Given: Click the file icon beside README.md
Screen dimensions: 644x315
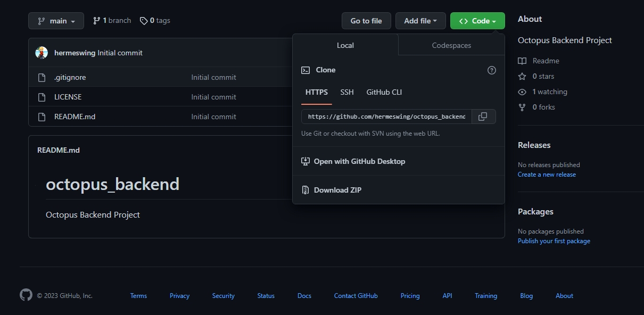Looking at the screenshot, I should [42, 117].
